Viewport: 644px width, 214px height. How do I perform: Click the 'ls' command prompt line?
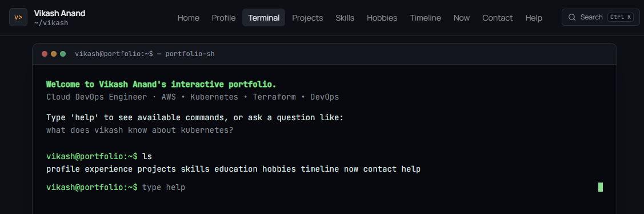point(99,156)
